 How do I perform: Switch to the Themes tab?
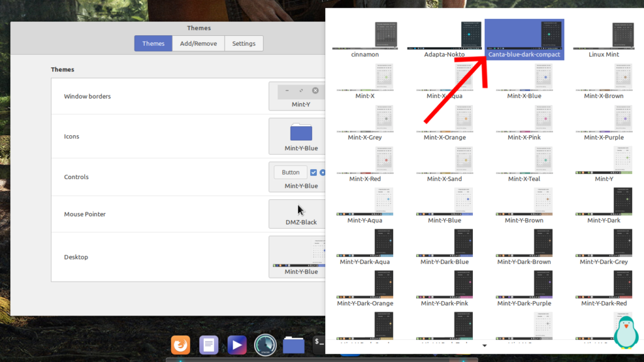pos(153,43)
